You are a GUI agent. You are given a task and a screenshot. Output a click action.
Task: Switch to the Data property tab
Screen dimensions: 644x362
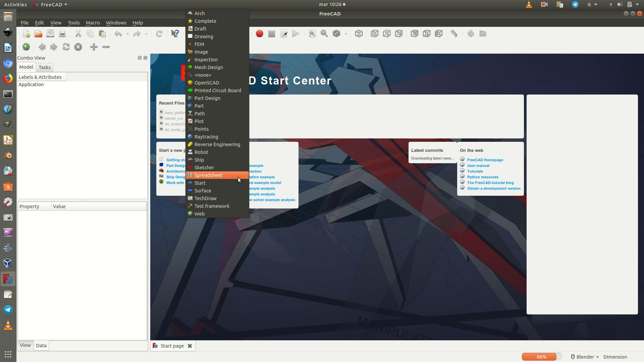click(x=41, y=346)
